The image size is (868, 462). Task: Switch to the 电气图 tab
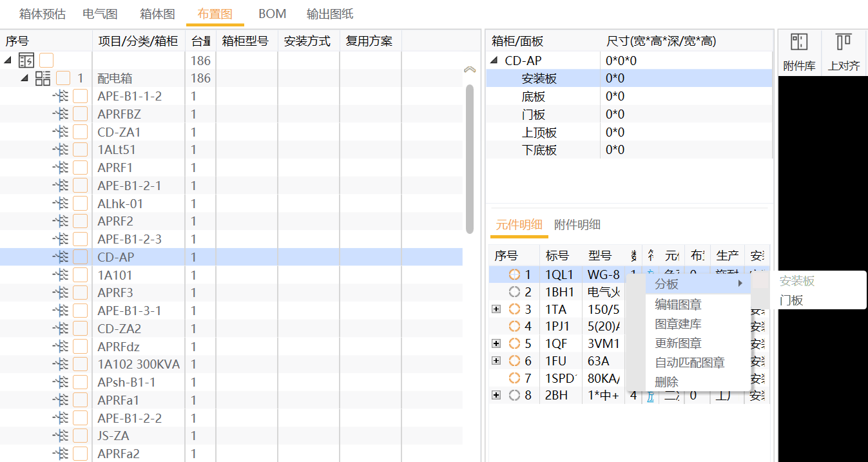100,14
